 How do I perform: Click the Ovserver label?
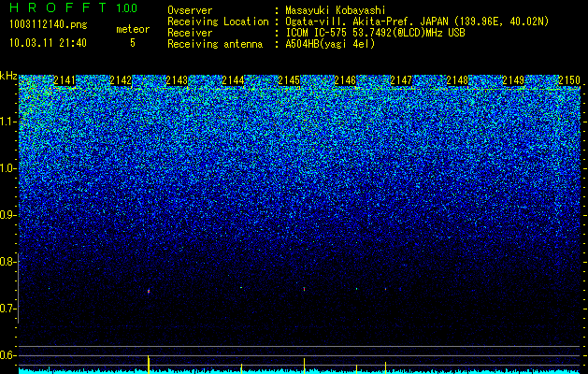[x=190, y=10]
